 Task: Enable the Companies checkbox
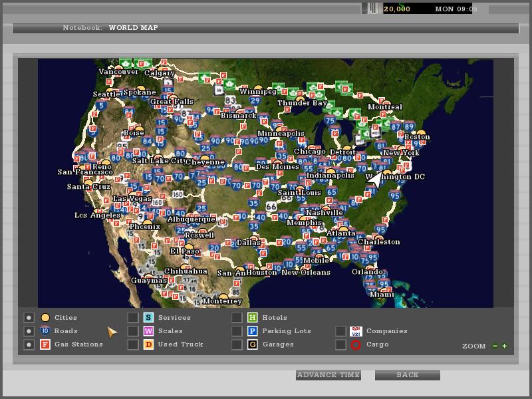pos(340,331)
